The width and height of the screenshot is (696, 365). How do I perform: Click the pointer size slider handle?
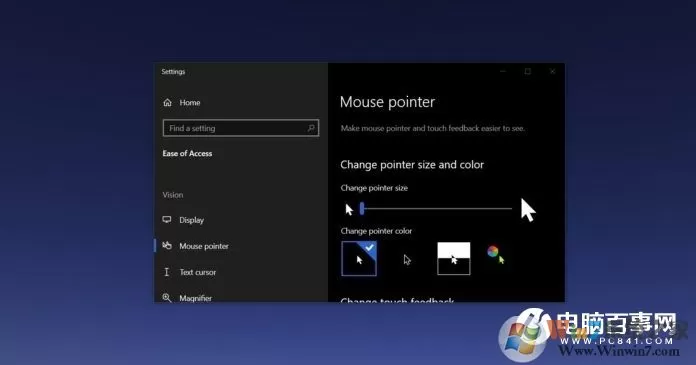(x=362, y=208)
